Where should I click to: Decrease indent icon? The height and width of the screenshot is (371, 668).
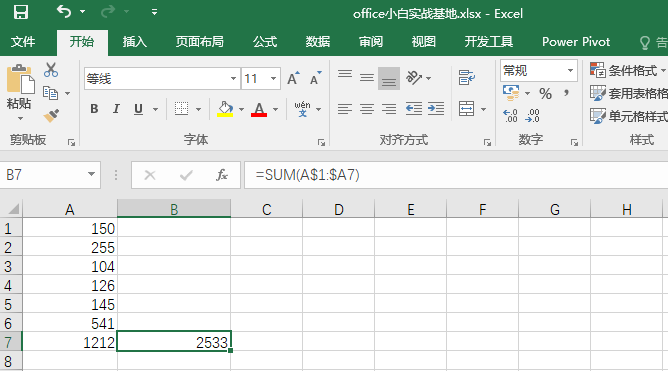[x=413, y=109]
